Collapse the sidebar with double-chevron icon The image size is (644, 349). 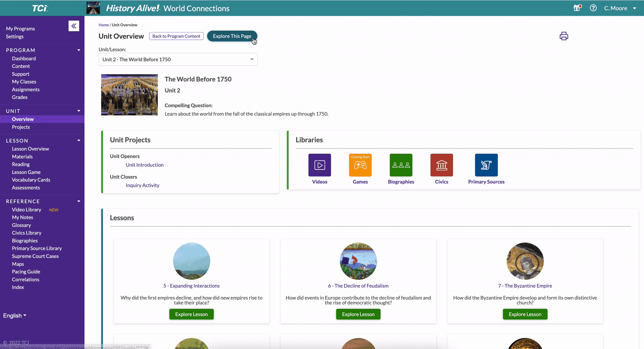(74, 26)
